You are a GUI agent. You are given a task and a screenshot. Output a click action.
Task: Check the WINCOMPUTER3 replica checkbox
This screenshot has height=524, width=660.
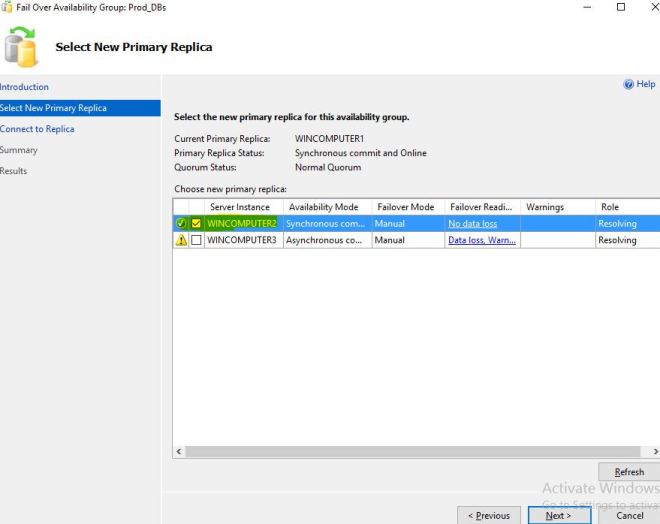pyautogui.click(x=196, y=241)
